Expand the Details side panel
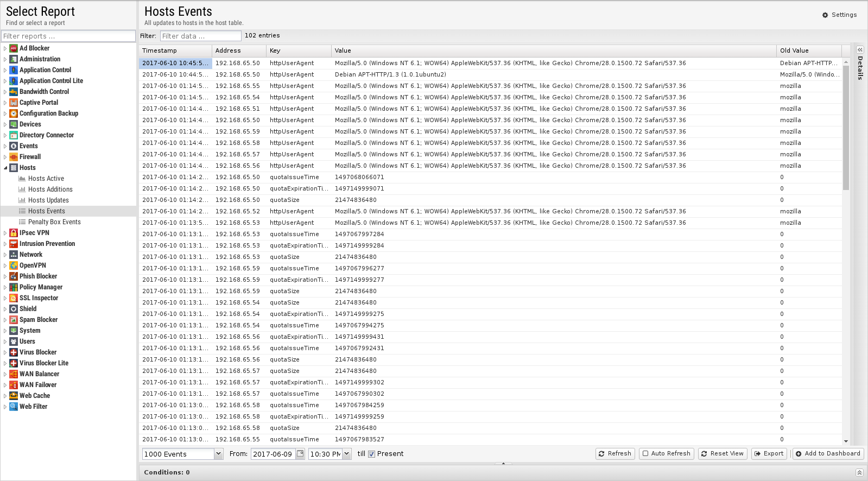This screenshot has width=868, height=481. pyautogui.click(x=860, y=49)
